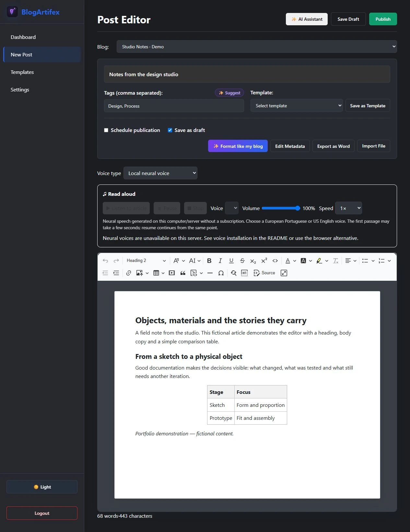
Task: Click the Undo arrow in the editor toolbar
Action: (x=105, y=261)
